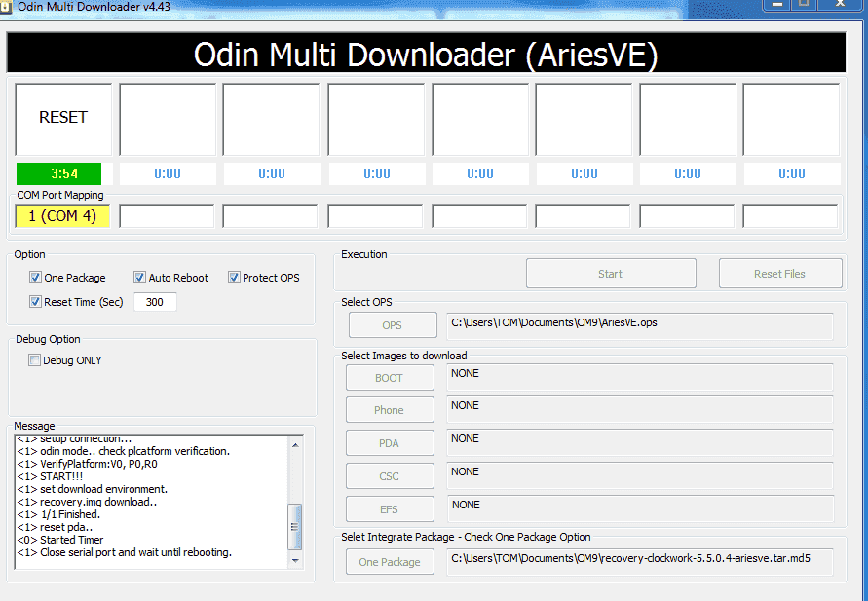Click the EFS image button
868x601 pixels.
coord(390,509)
